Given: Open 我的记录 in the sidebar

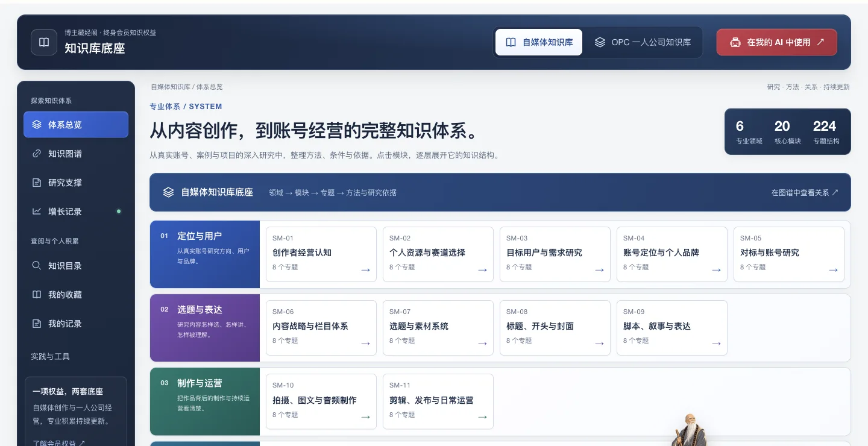Looking at the screenshot, I should (x=76, y=324).
